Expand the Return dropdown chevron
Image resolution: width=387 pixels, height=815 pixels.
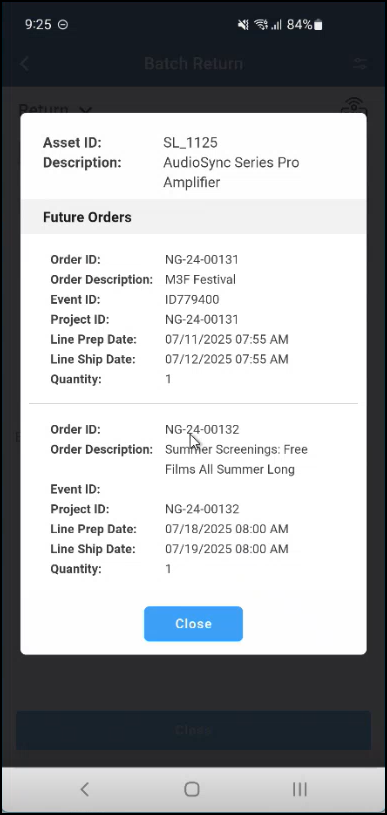pyautogui.click(x=86, y=110)
